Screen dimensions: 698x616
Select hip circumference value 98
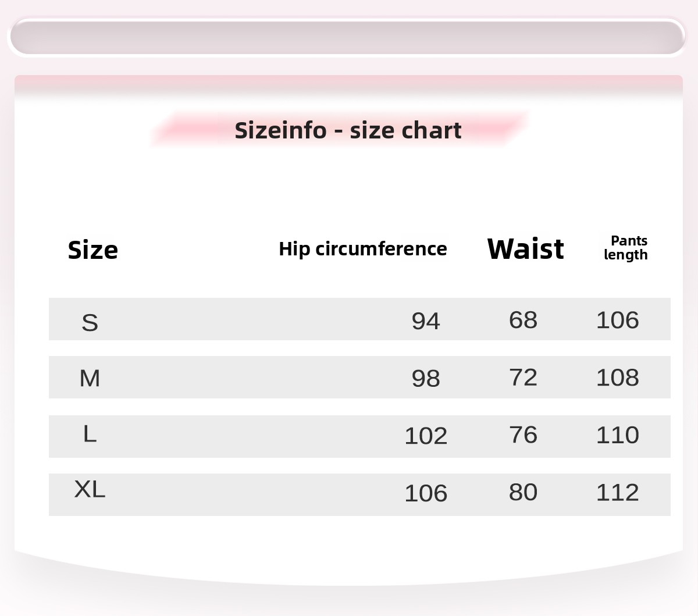click(426, 378)
